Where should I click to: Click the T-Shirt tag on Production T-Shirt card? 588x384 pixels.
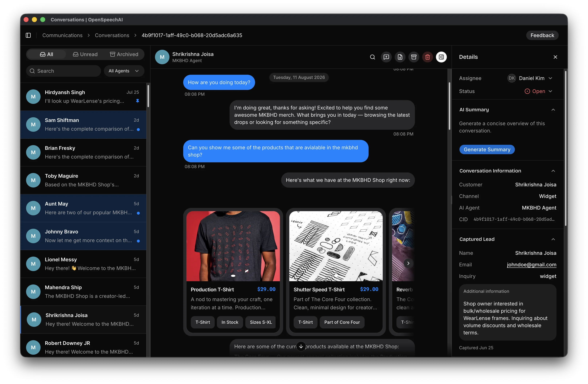coord(203,322)
